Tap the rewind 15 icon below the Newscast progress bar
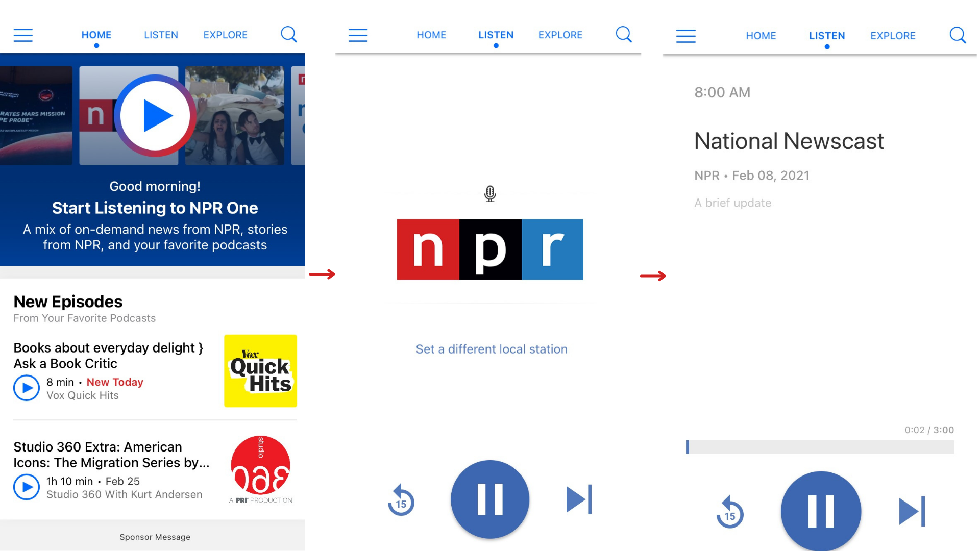Viewport: 980px width, 551px height. coord(730,513)
